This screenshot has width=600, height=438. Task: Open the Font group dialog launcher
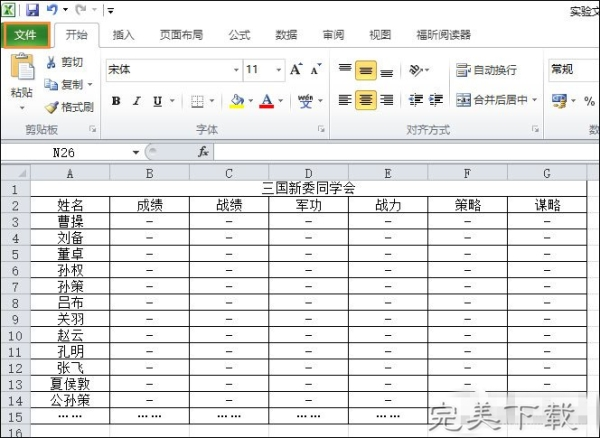tap(321, 129)
